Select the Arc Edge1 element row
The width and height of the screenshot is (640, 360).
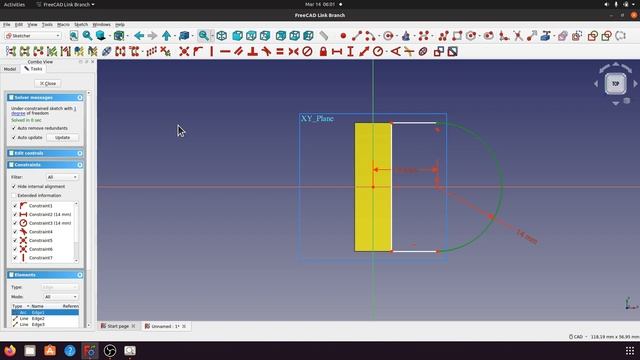(45, 312)
